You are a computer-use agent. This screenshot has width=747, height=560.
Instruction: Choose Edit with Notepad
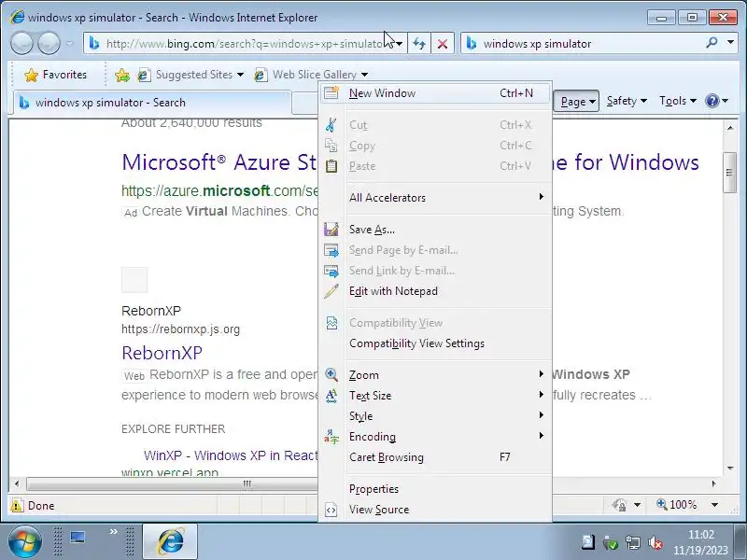pos(435,291)
